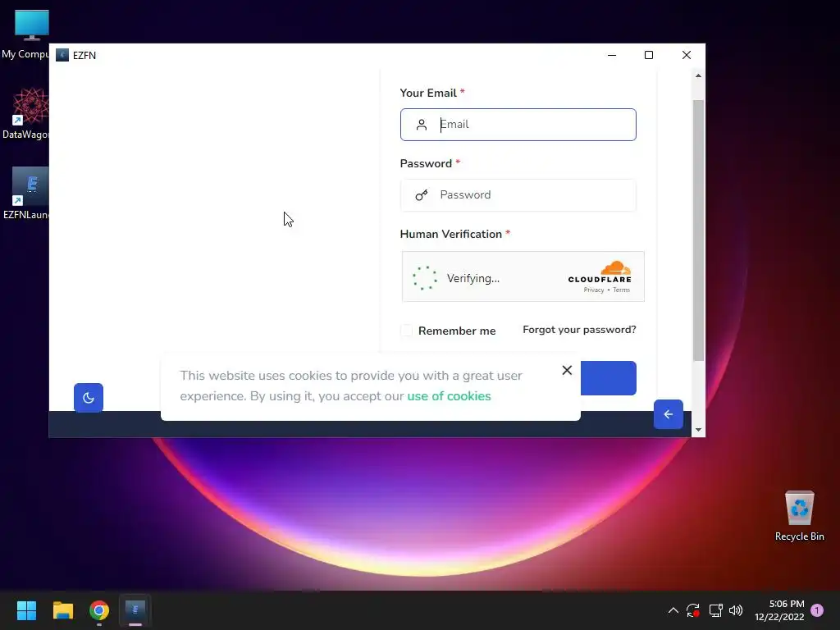Viewport: 840px width, 630px height.
Task: Click the user icon in Email field
Action: 422,125
